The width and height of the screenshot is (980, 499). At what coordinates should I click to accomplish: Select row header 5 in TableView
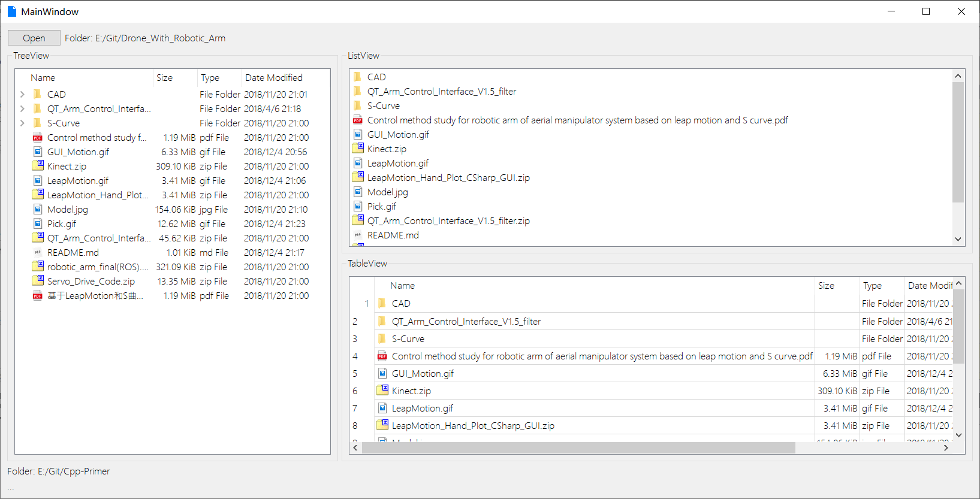[355, 374]
